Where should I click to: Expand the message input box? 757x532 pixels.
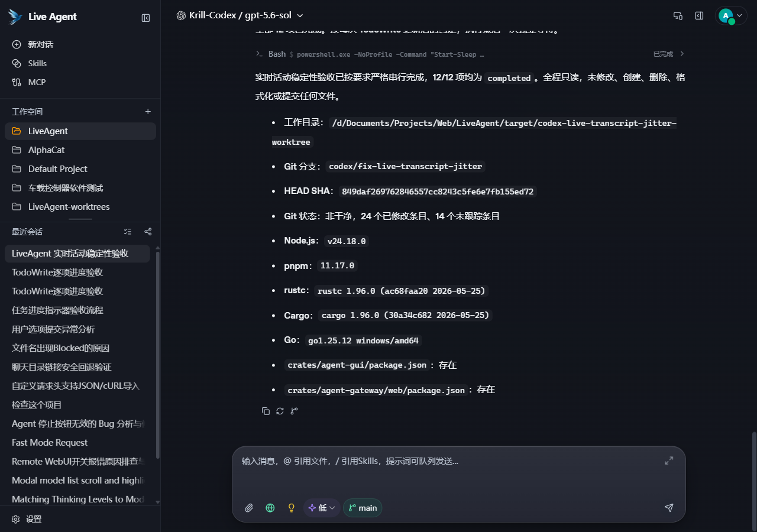click(x=669, y=460)
